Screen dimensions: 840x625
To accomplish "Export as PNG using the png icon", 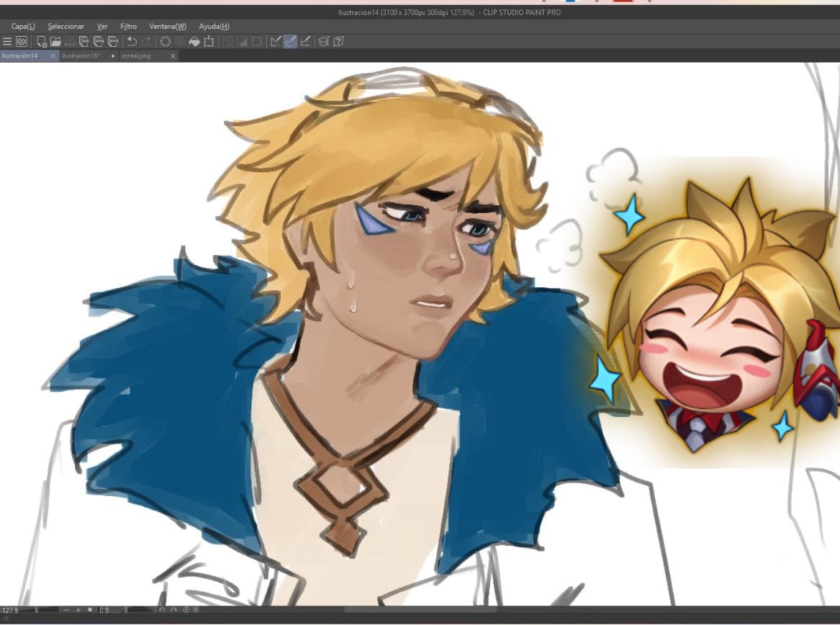I will click(x=99, y=41).
